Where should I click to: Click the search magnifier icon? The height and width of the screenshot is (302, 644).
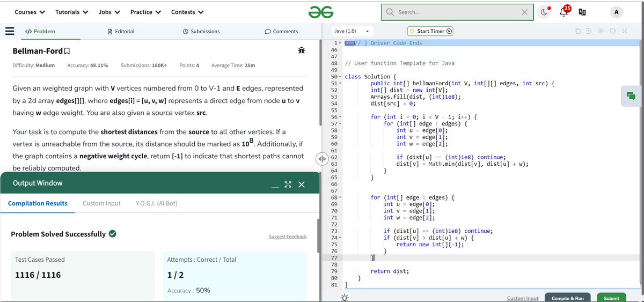coord(390,12)
